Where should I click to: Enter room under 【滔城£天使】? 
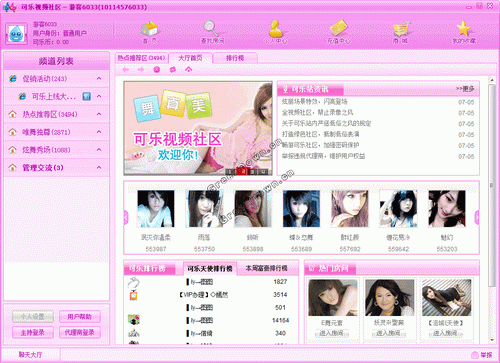(x=446, y=333)
